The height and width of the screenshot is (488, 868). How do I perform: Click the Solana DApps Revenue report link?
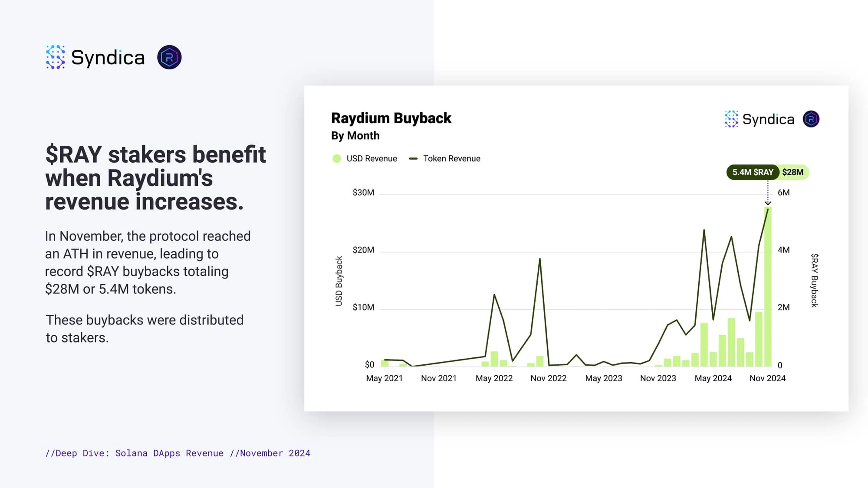177,453
